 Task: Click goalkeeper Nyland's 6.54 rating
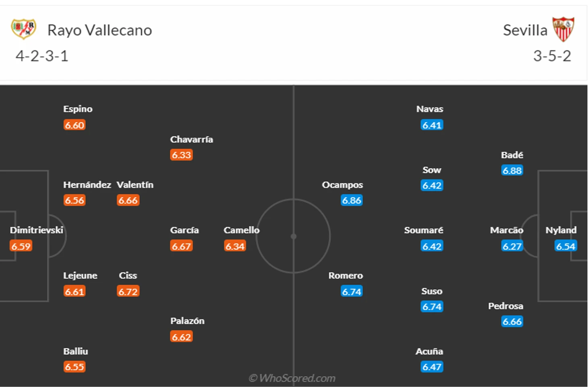click(x=565, y=246)
